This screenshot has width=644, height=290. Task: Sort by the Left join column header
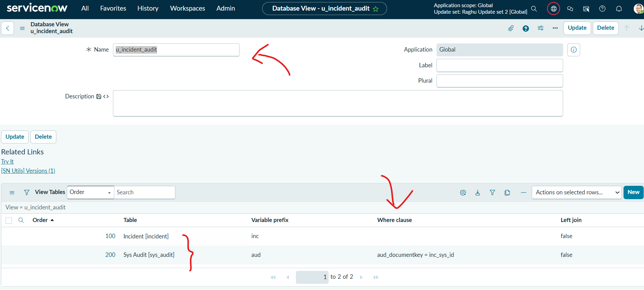pos(571,220)
